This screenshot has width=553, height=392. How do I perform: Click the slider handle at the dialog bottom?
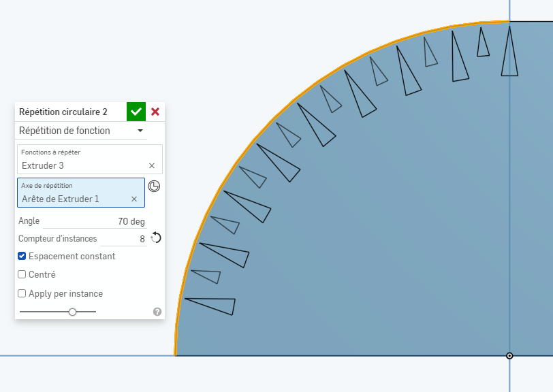[x=72, y=312]
